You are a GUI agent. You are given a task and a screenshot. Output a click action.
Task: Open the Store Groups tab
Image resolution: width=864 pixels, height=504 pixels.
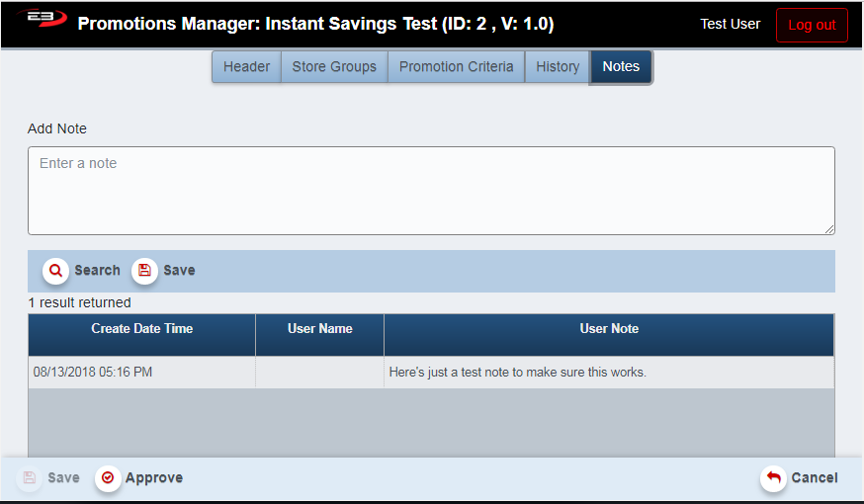(x=334, y=67)
